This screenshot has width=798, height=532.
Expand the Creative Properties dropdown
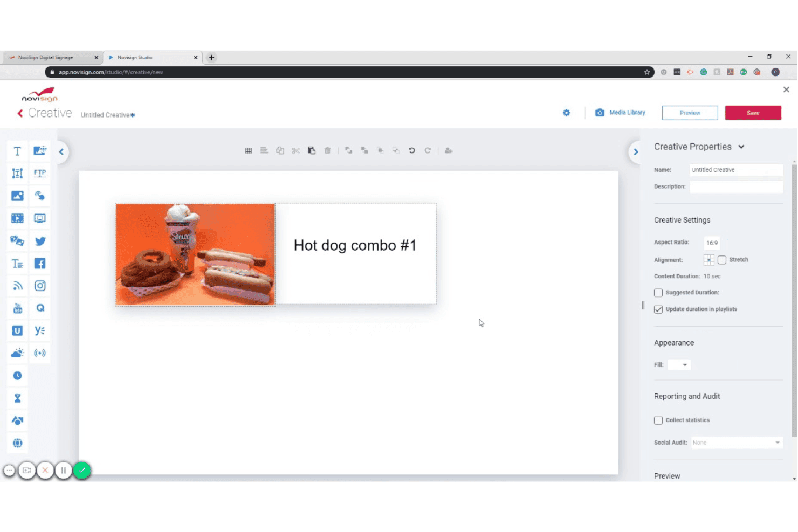[x=741, y=147]
